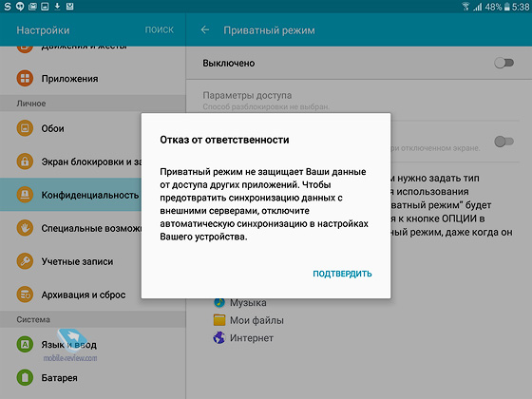Click the lock screen padlock icon
The image size is (532, 399).
[25, 161]
